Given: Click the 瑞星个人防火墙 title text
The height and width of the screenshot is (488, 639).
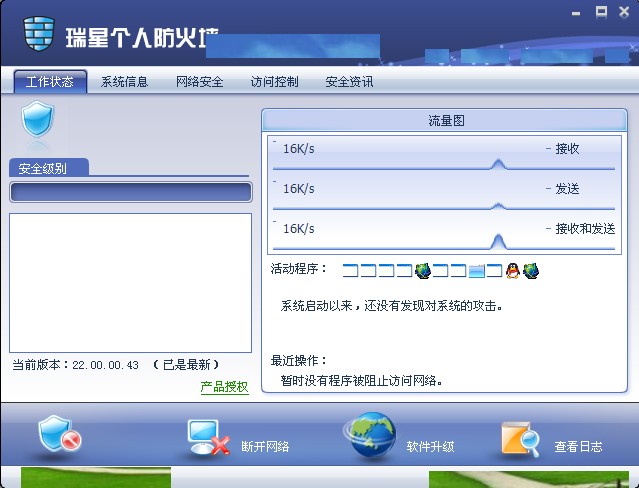Looking at the screenshot, I should tap(142, 38).
